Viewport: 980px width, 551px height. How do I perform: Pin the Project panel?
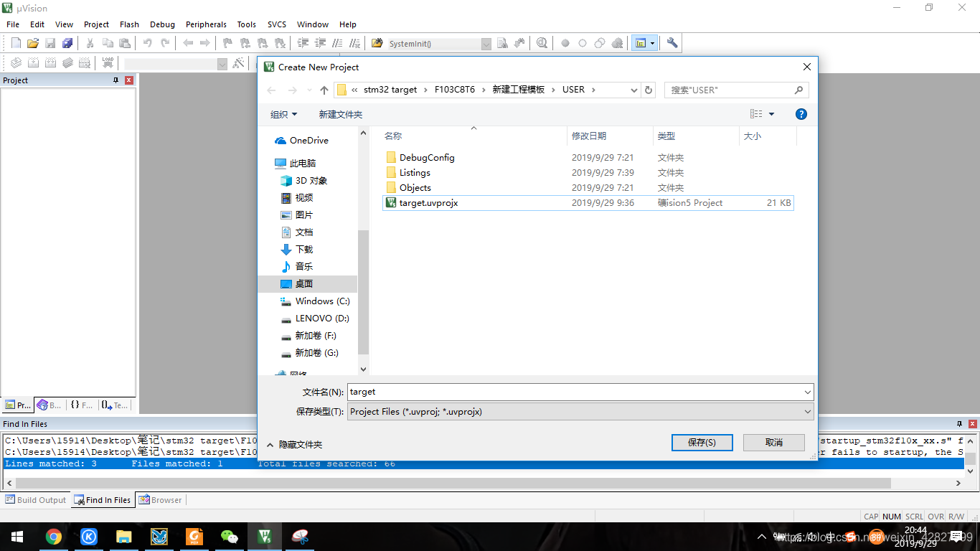tap(116, 80)
